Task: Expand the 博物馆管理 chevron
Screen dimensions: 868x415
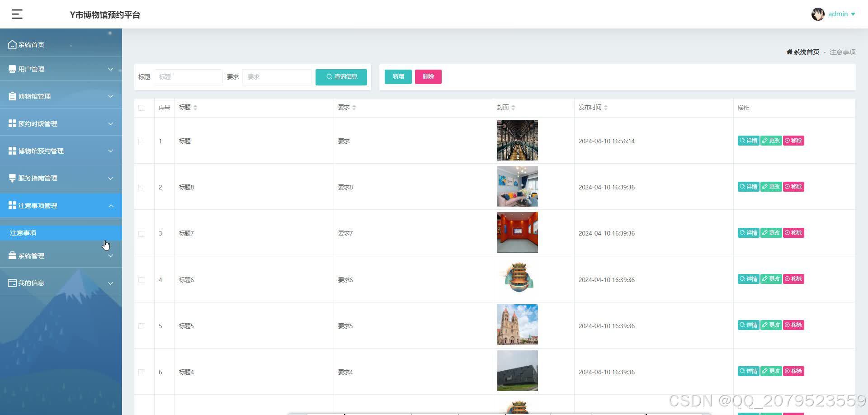Action: 110,96
